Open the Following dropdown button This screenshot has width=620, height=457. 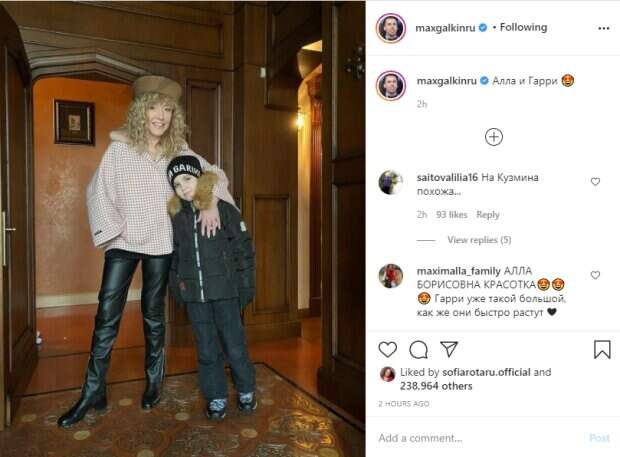tap(523, 27)
